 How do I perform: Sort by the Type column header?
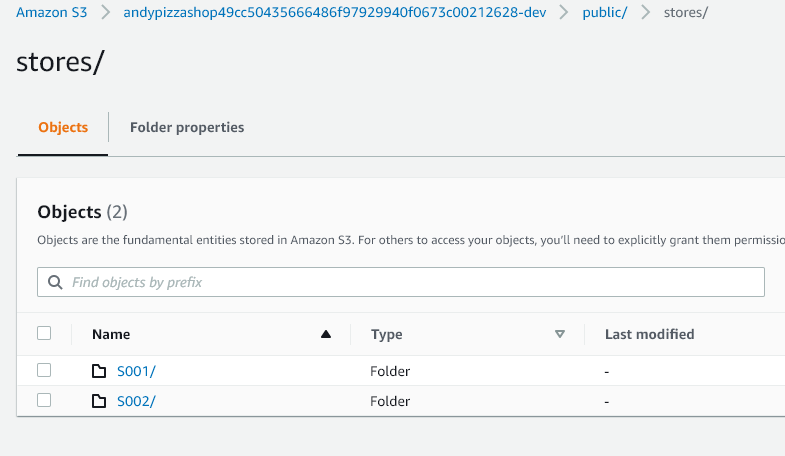(387, 334)
